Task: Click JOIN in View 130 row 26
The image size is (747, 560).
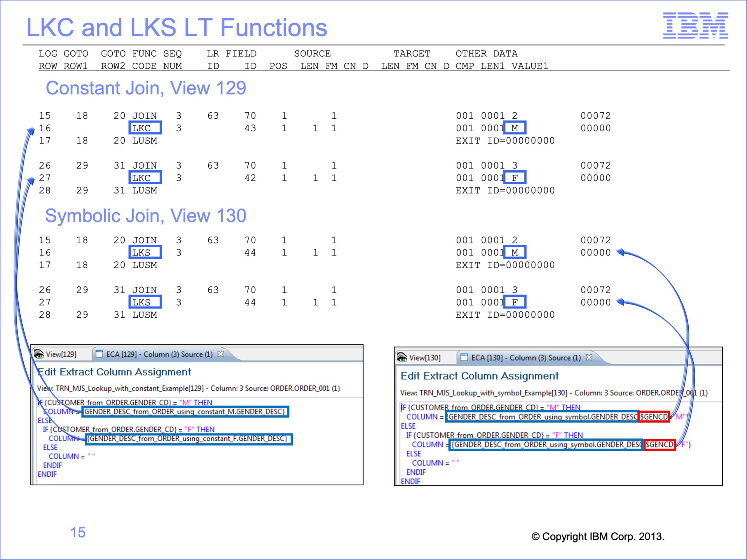Action: [x=144, y=290]
